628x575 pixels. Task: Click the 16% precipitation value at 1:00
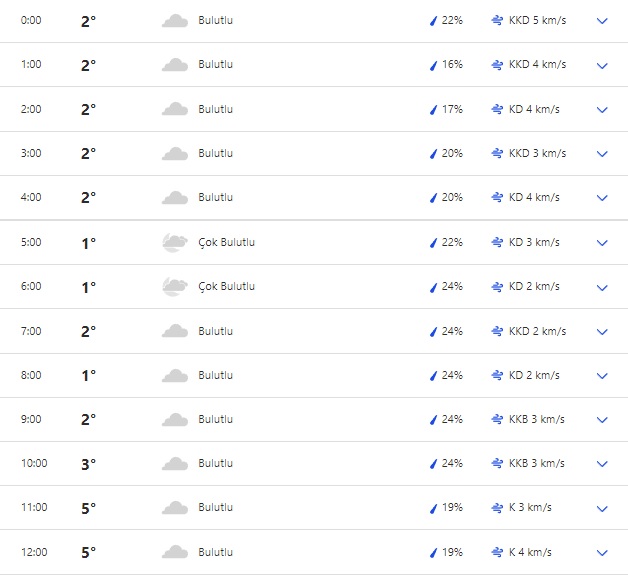[452, 65]
